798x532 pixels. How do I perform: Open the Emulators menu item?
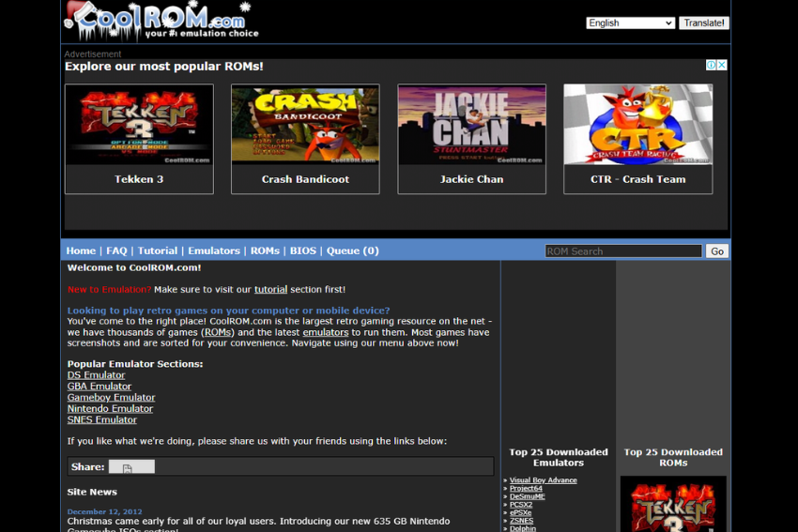[x=214, y=251]
